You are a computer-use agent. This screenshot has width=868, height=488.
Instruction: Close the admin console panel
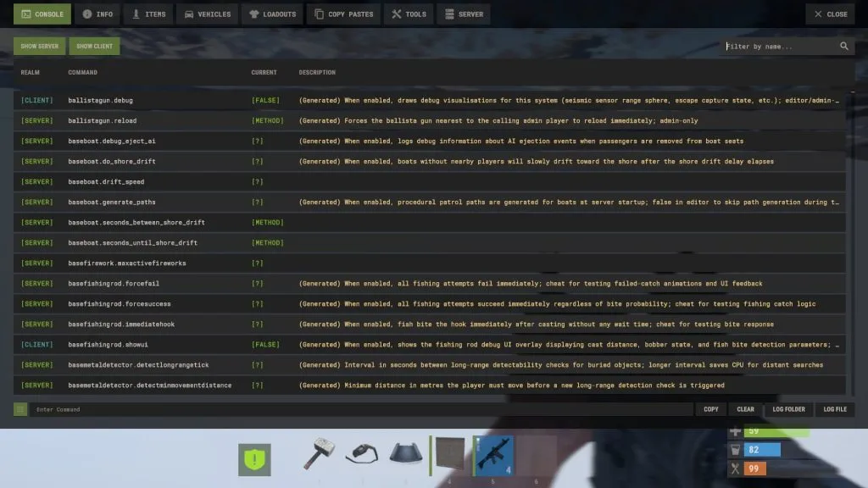831,14
